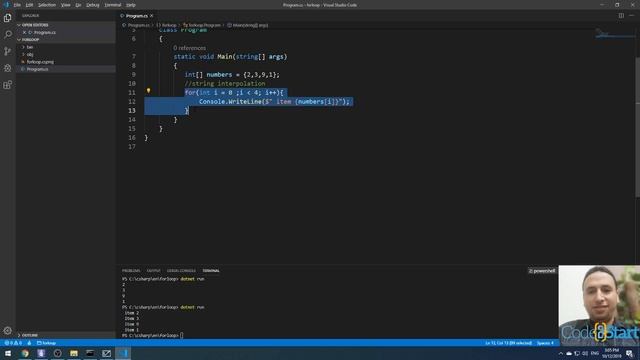This screenshot has height=360, width=640.
Task: Click the Ln, Col selection status item
Action: [508, 343]
